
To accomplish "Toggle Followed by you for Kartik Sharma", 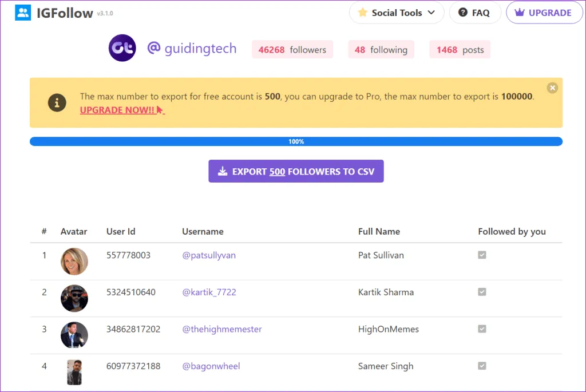I will (x=482, y=292).
